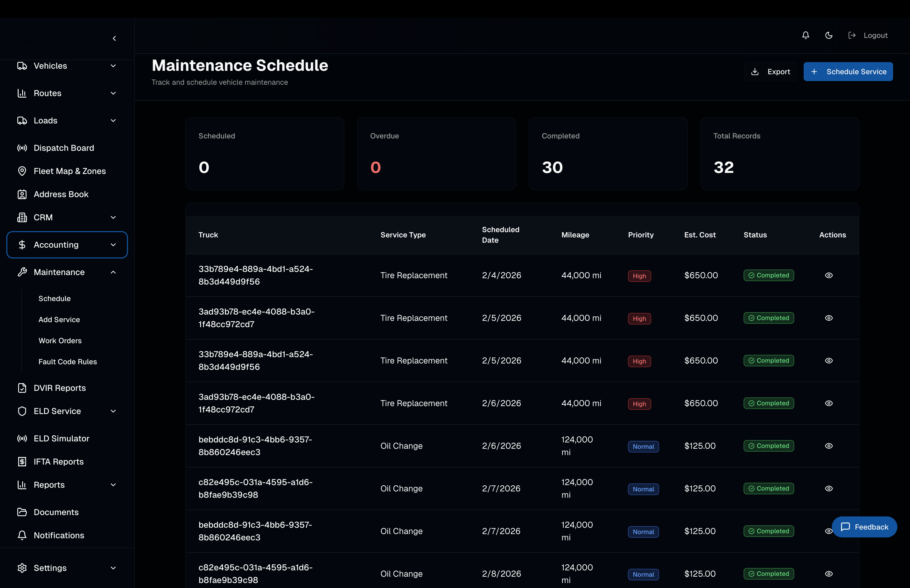910x588 pixels.
Task: Toggle dark mode moon icon
Action: click(x=829, y=35)
